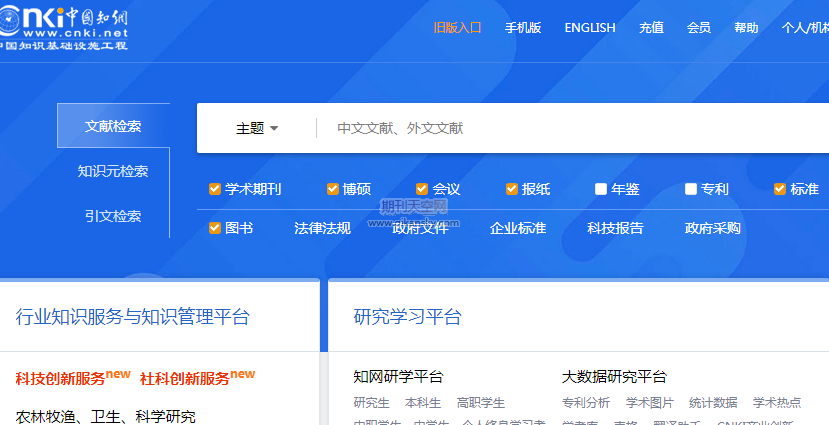Switch to the 知识元检索 tab

click(113, 171)
